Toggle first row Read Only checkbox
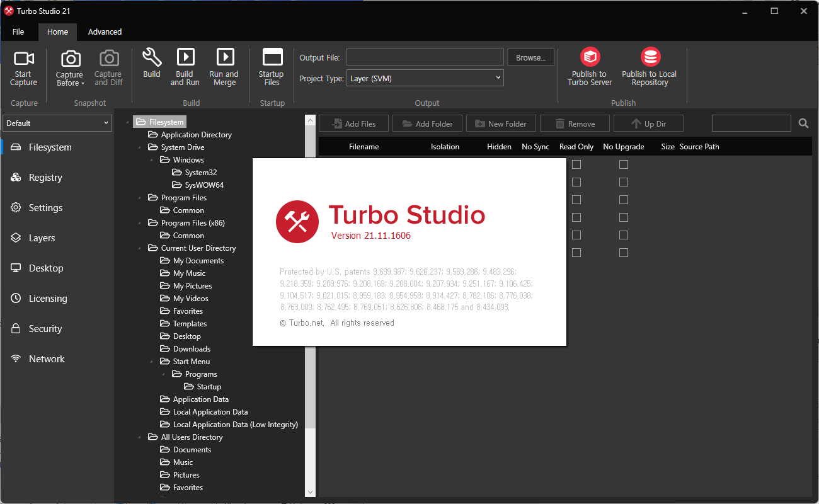 click(x=576, y=164)
